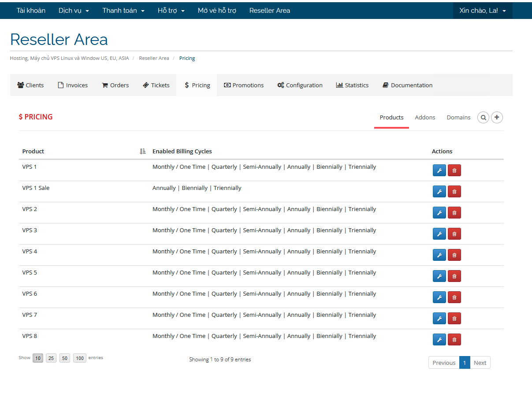Remove VPS 8 using trash icon
This screenshot has width=532, height=397.
click(454, 340)
